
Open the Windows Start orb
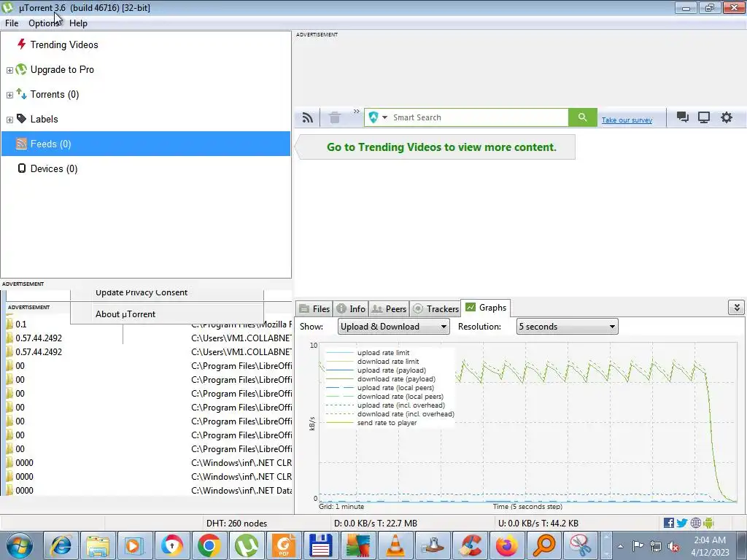point(19,545)
